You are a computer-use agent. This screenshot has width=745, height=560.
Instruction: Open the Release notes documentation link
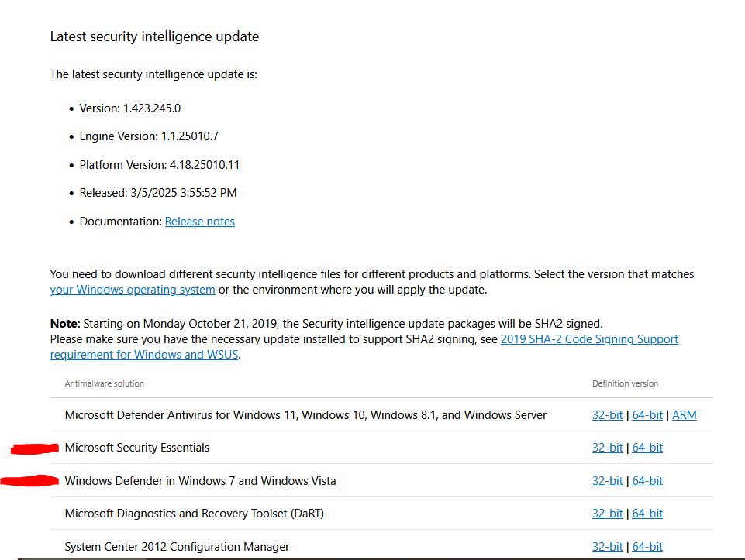pyautogui.click(x=199, y=222)
